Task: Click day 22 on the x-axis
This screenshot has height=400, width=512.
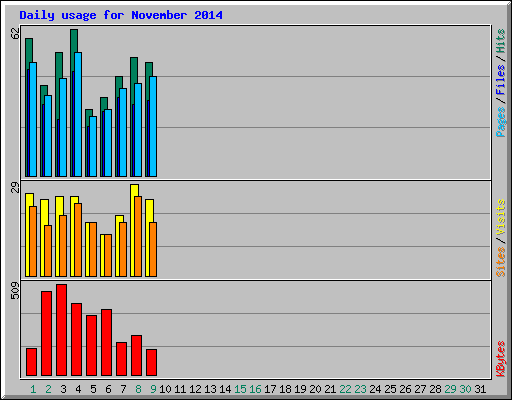Action: click(x=345, y=389)
